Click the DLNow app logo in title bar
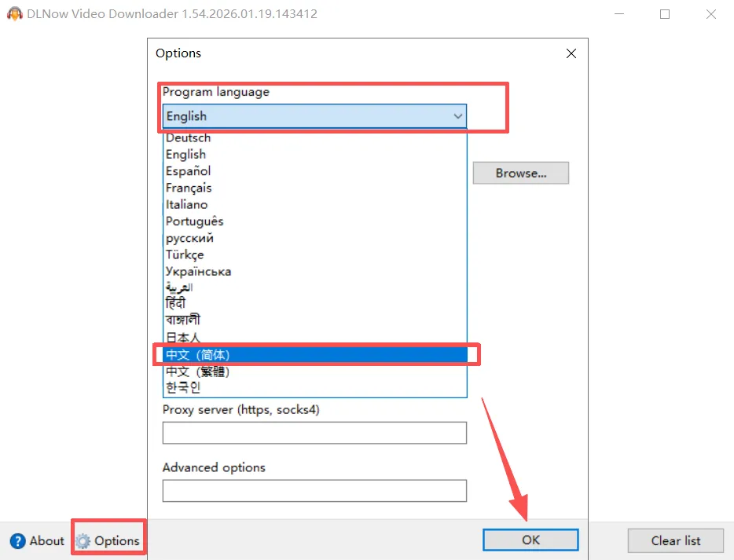Viewport: 734px width, 560px height. click(x=14, y=13)
